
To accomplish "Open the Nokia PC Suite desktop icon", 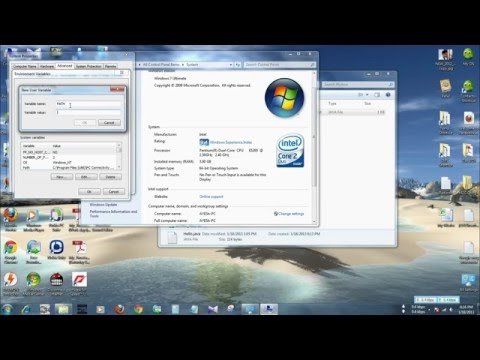I will (56, 219).
